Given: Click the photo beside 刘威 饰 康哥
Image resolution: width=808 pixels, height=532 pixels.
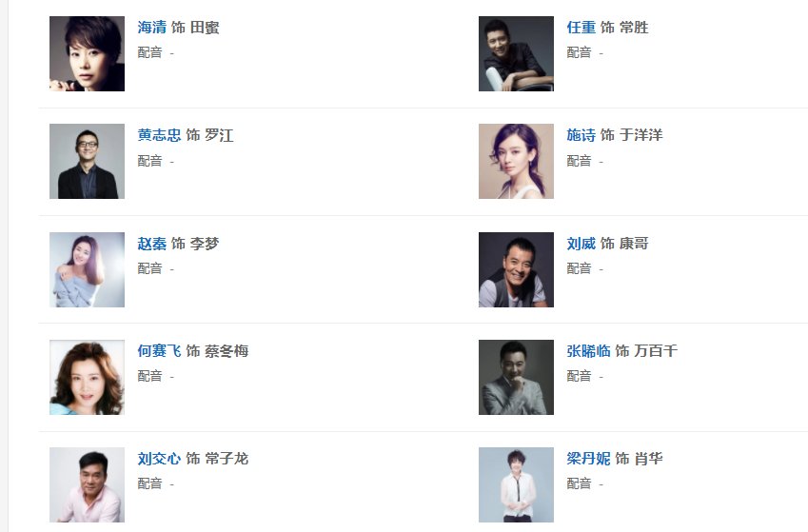Looking at the screenshot, I should [x=516, y=269].
